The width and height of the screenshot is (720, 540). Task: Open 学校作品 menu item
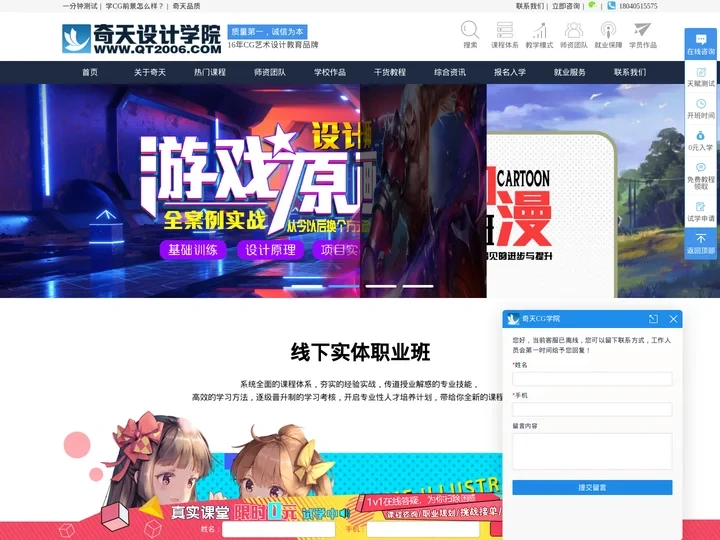point(330,72)
